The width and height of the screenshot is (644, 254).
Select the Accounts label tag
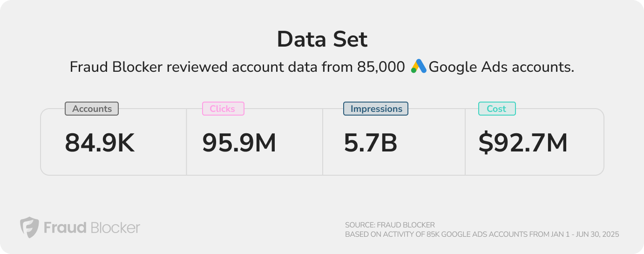point(92,109)
